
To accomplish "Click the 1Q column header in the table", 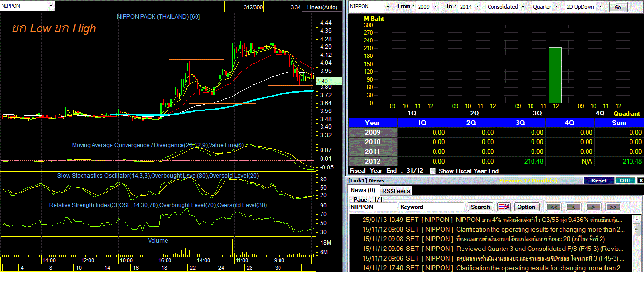I will click(x=422, y=123).
